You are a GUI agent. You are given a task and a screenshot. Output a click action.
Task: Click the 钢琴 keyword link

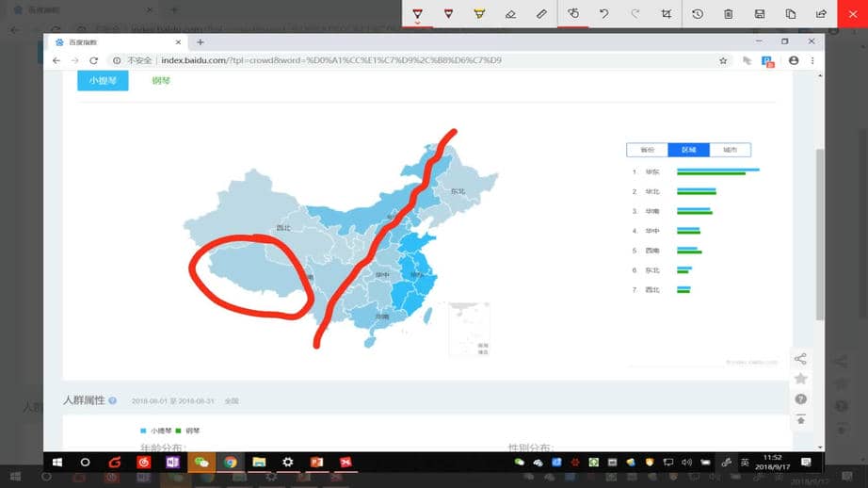point(161,81)
